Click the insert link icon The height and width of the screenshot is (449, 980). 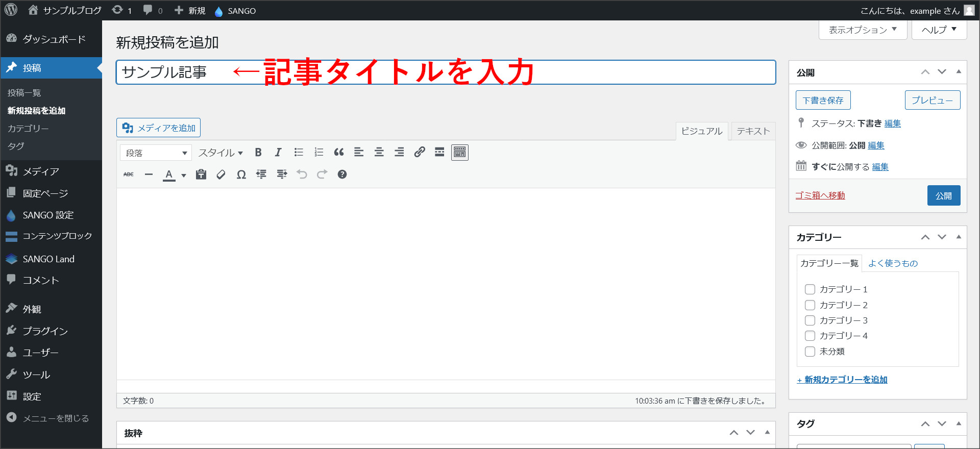click(420, 153)
